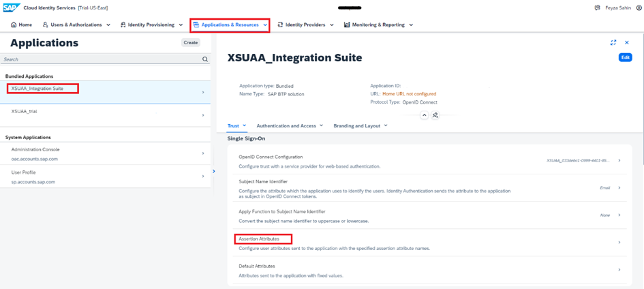Open chevron for User Profile row
Viewport: 644px width, 289px height.
click(x=203, y=176)
